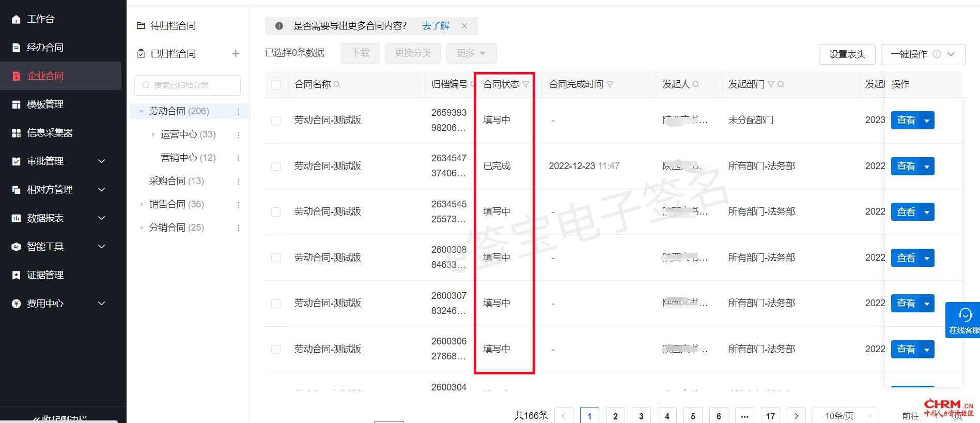Viewport: 980px width, 423px height.
Task: Click the 信息采集器 grid icon
Action: click(x=16, y=133)
